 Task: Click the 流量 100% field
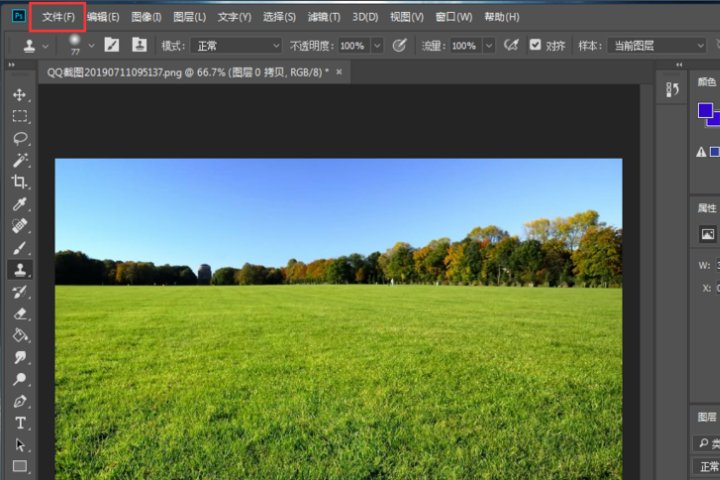pyautogui.click(x=466, y=46)
